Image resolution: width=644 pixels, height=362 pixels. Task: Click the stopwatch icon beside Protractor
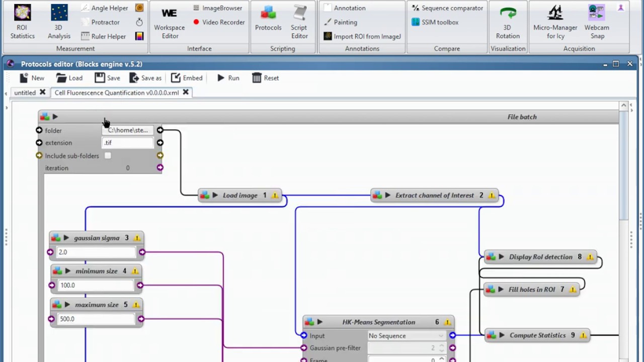[139, 22]
